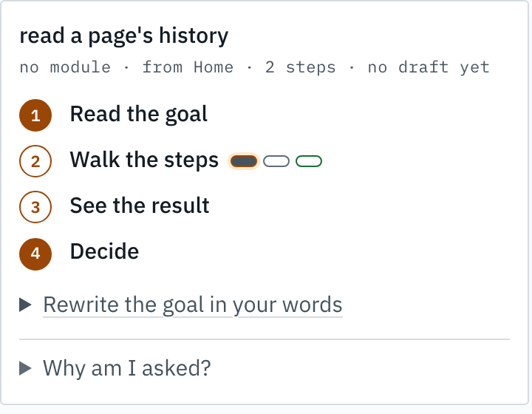Image resolution: width=532 pixels, height=414 pixels.
Task: Click the no draft yet status text
Action: (x=429, y=67)
